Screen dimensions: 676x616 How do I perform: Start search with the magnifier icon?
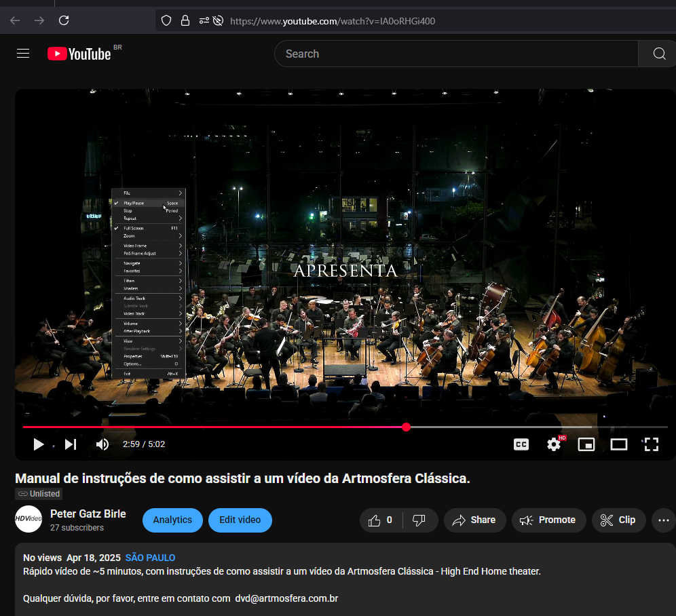click(658, 53)
